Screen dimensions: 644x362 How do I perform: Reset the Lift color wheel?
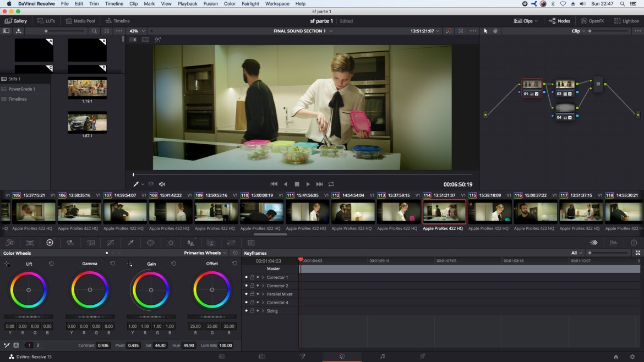pyautogui.click(x=51, y=264)
